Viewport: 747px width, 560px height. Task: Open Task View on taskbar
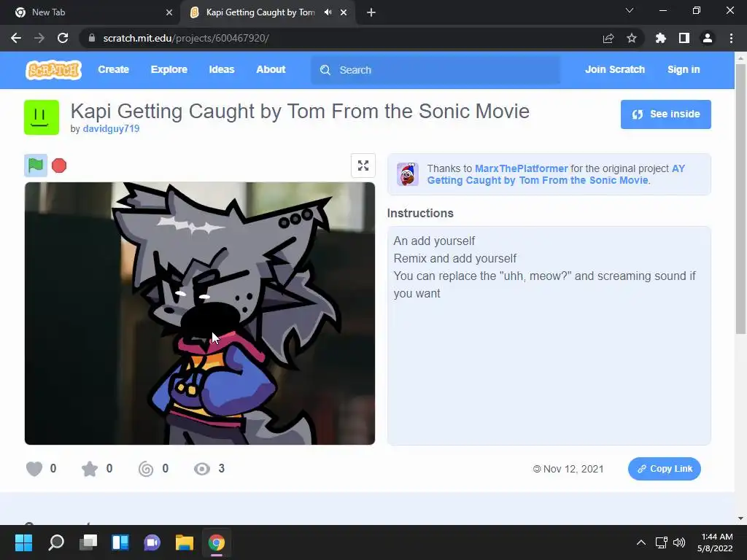[88, 542]
